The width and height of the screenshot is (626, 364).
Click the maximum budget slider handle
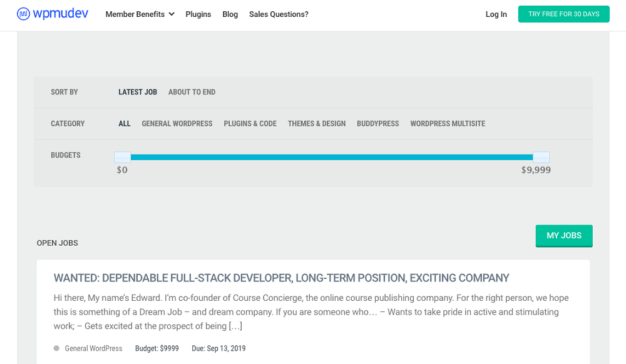click(x=541, y=157)
